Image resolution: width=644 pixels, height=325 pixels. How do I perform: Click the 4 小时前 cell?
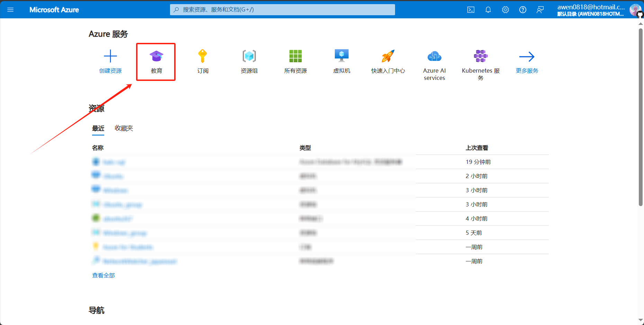tap(476, 219)
